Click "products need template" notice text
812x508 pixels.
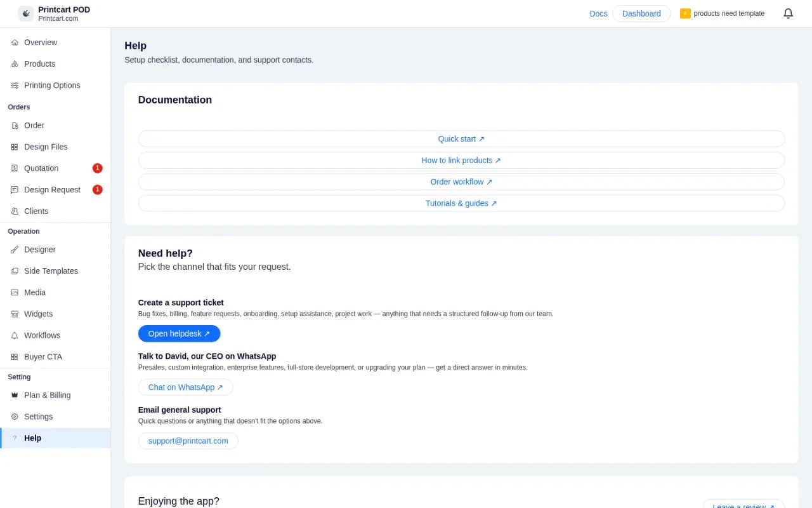pyautogui.click(x=729, y=14)
